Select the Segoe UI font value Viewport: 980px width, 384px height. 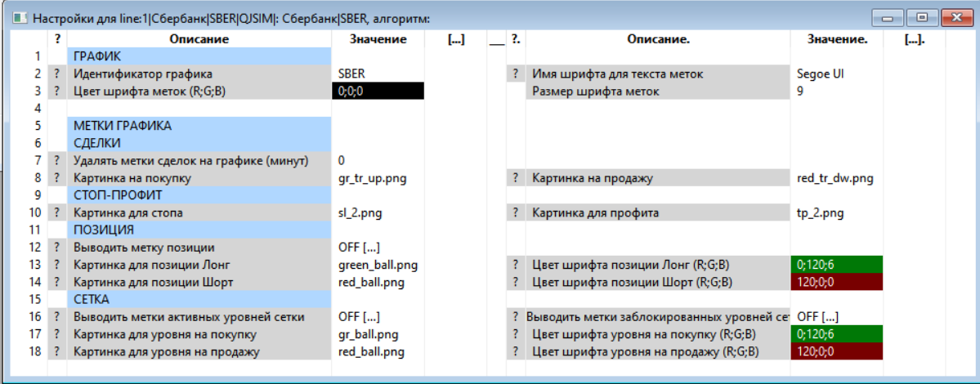pos(820,74)
